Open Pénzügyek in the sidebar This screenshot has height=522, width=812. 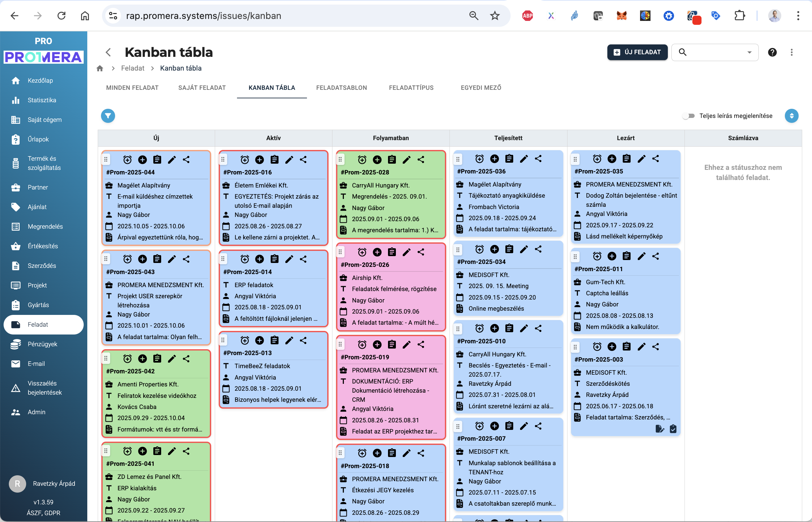point(42,344)
